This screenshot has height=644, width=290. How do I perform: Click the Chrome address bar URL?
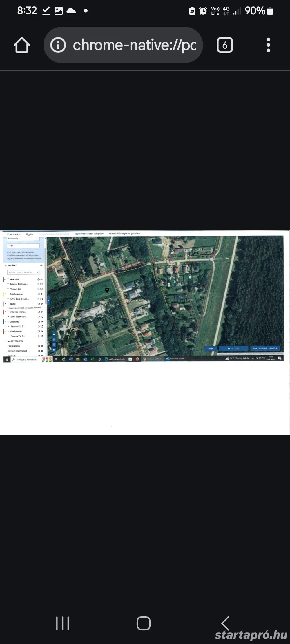click(134, 45)
